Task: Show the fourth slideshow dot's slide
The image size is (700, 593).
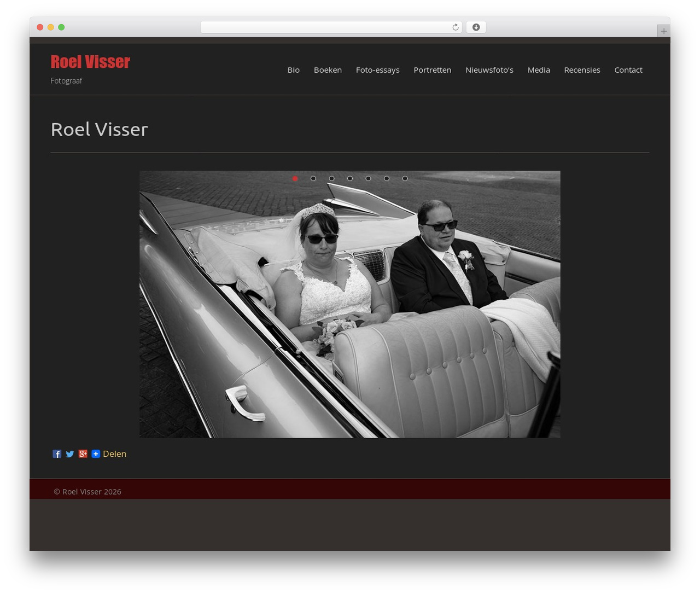Action: (350, 178)
